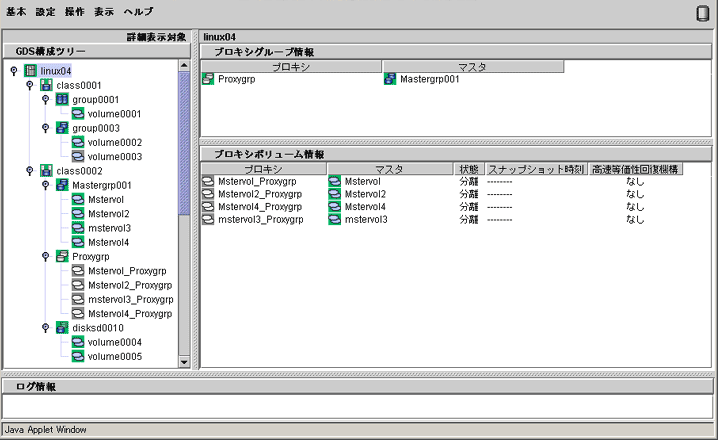Select volume0005 label in tree
The image size is (718, 440).
114,356
